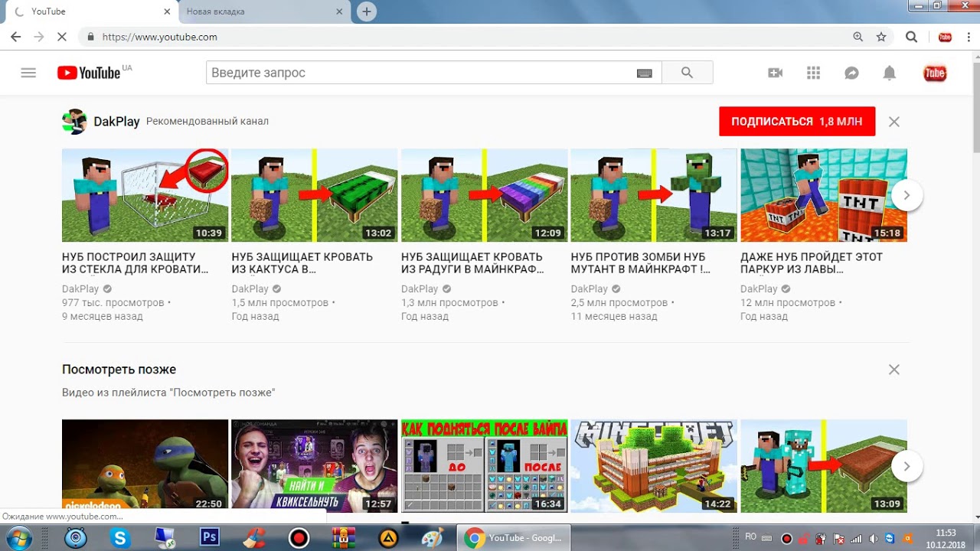The image size is (980, 551).
Task: Click the 11:53 clock in system tray
Action: click(x=946, y=533)
